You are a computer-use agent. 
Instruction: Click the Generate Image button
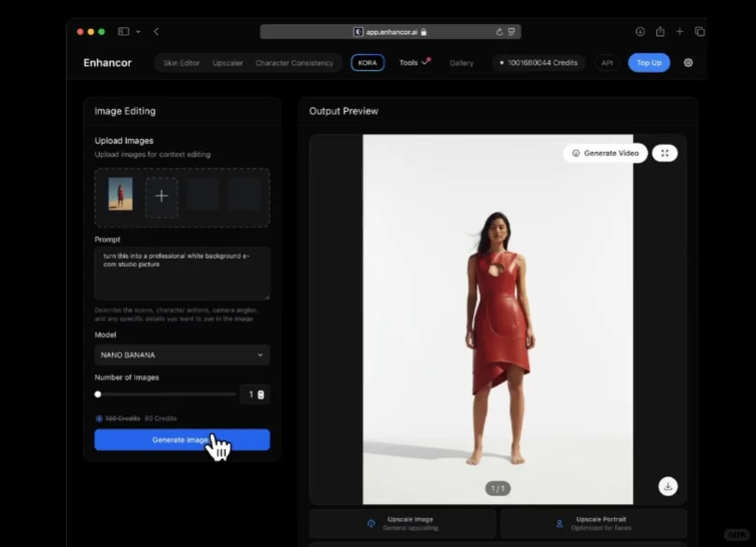tap(182, 440)
